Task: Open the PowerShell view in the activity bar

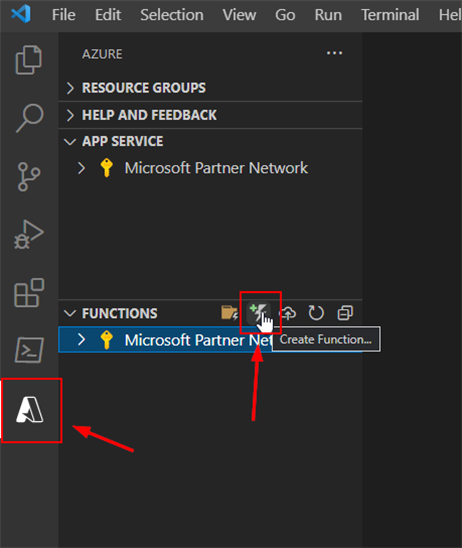Action: (29, 350)
